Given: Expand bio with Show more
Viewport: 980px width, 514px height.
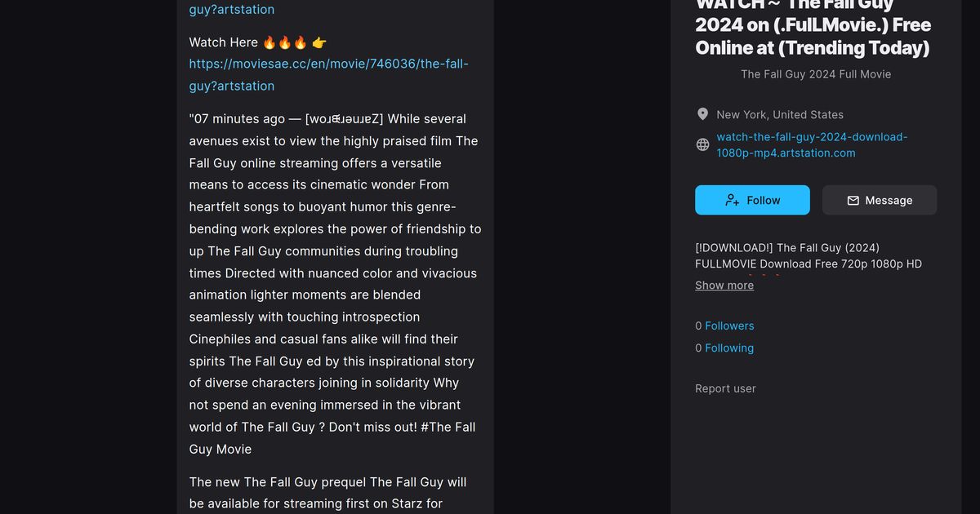Looking at the screenshot, I should click(724, 285).
